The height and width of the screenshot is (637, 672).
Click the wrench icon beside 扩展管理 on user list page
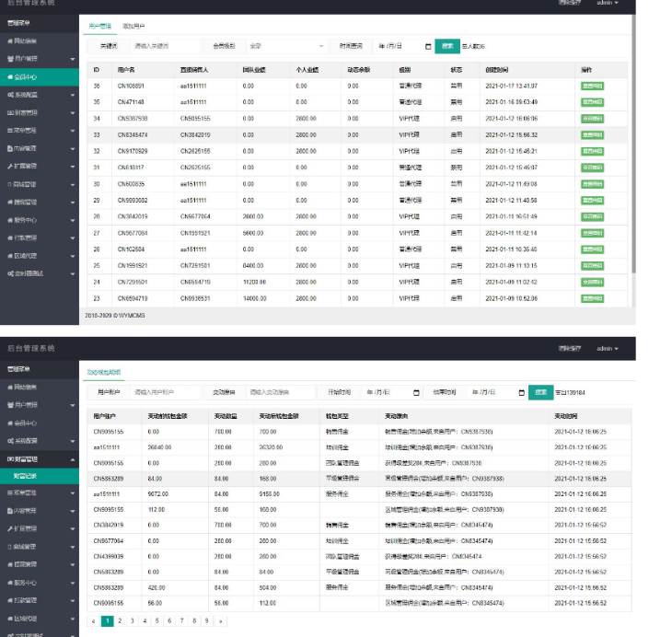[x=9, y=166]
